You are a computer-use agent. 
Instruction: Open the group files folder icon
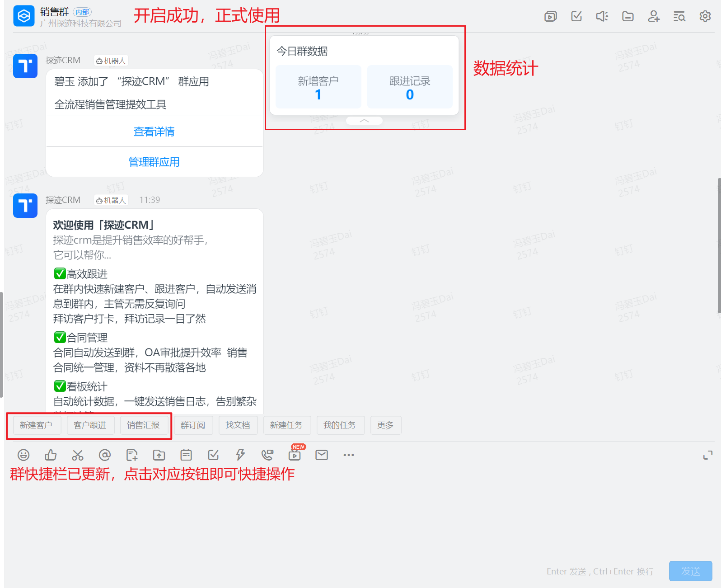tap(628, 16)
